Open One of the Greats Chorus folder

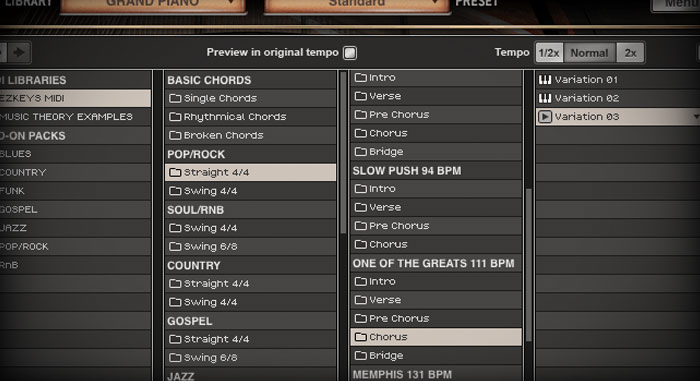(x=436, y=337)
